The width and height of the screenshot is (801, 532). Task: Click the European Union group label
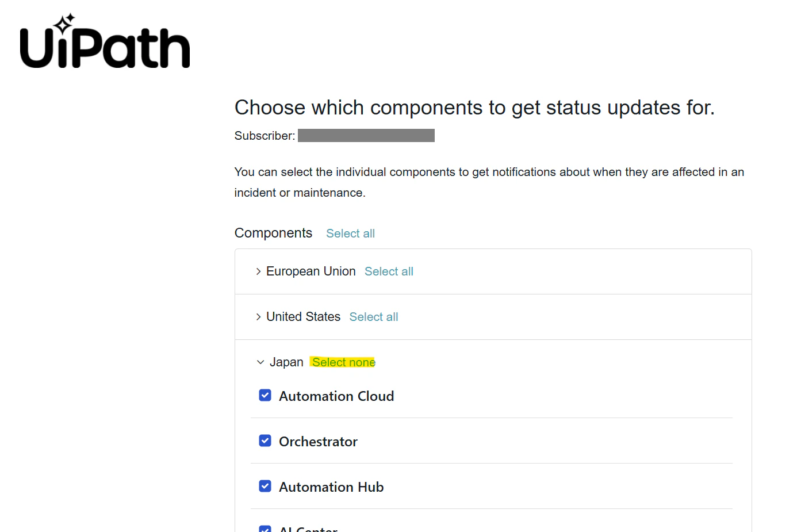pyautogui.click(x=311, y=271)
